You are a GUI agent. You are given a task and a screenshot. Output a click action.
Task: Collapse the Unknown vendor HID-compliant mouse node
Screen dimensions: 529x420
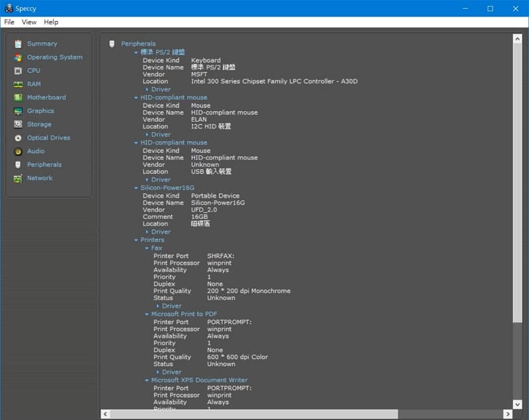136,143
